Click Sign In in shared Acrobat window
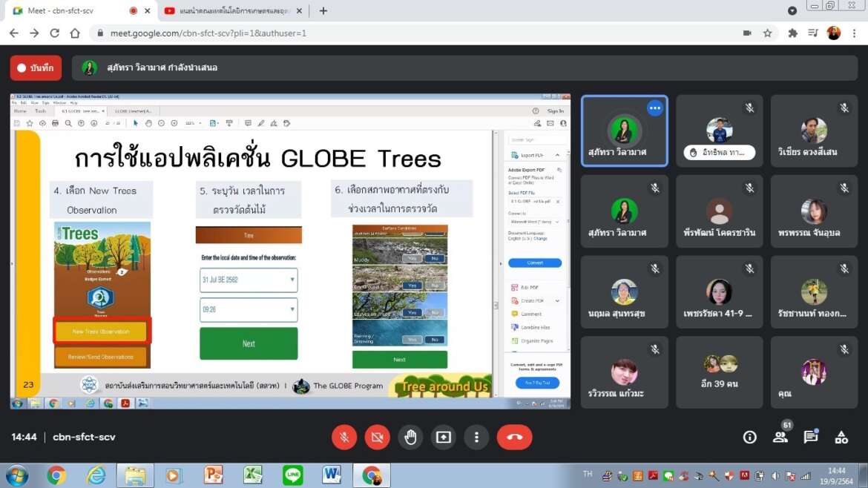Viewport: 868px width, 488px height. (555, 111)
